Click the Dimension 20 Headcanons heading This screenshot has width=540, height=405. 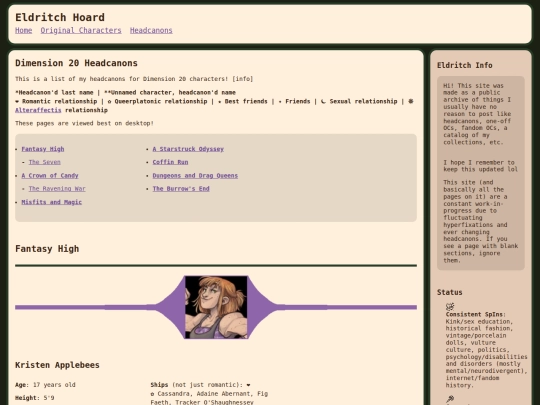(76, 63)
